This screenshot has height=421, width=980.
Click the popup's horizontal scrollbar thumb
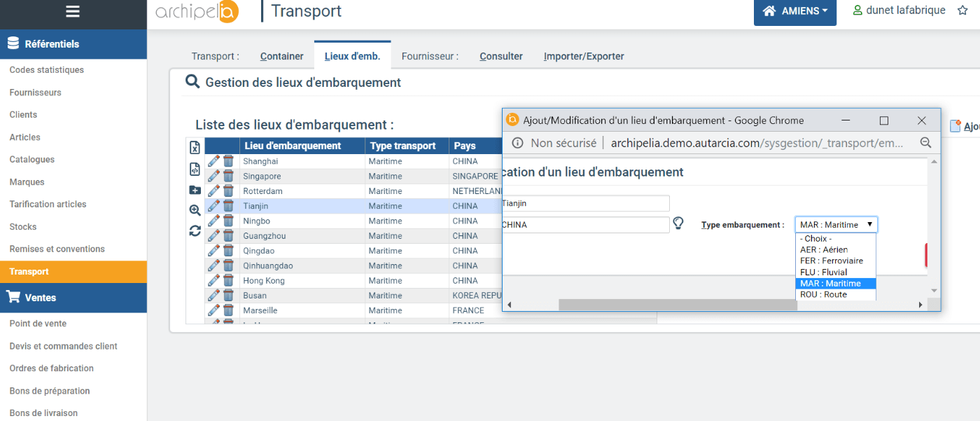[x=668, y=305]
